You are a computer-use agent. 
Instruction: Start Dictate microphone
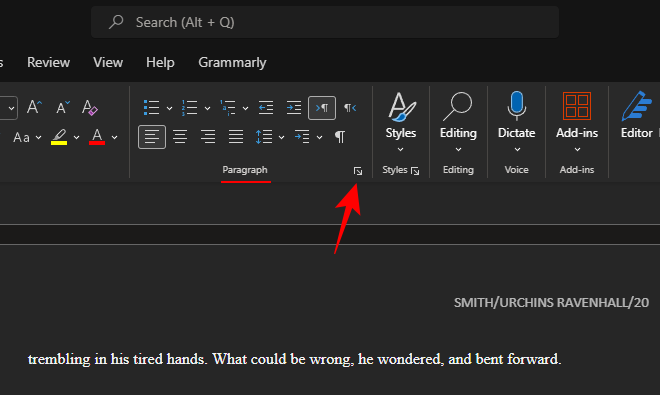click(516, 122)
